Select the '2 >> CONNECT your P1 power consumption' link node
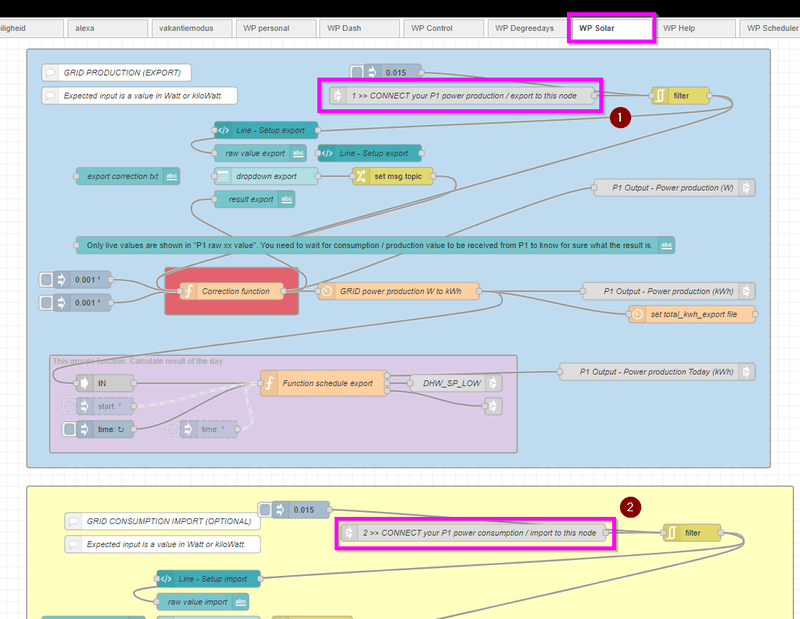The width and height of the screenshot is (800, 619). pyautogui.click(x=473, y=533)
